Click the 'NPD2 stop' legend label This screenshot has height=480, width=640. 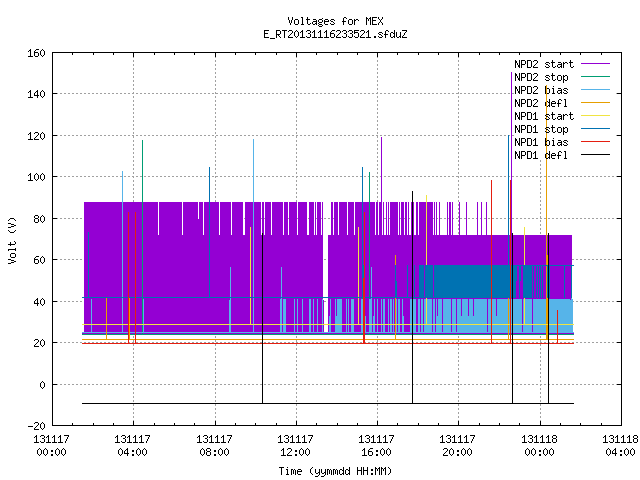(x=541, y=77)
